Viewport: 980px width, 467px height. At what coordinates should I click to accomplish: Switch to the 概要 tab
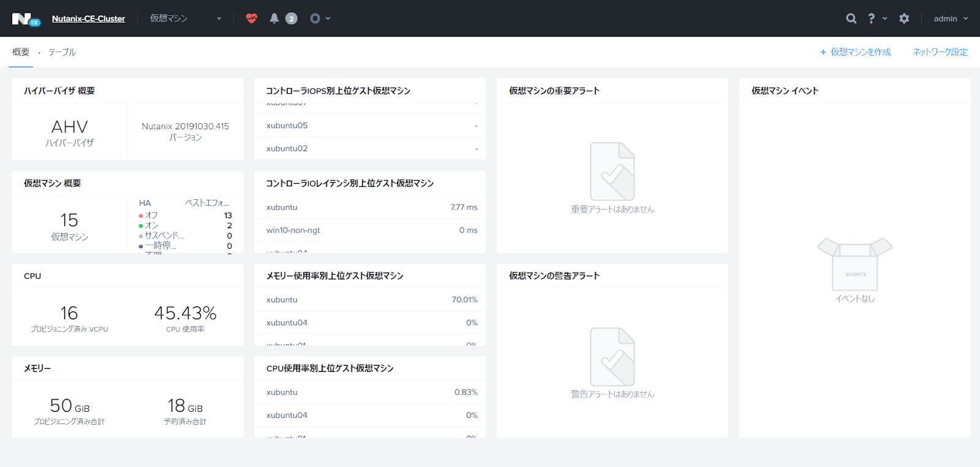(x=21, y=52)
